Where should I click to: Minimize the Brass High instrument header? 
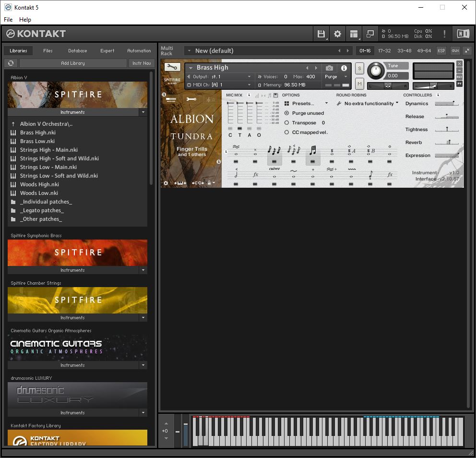(459, 71)
